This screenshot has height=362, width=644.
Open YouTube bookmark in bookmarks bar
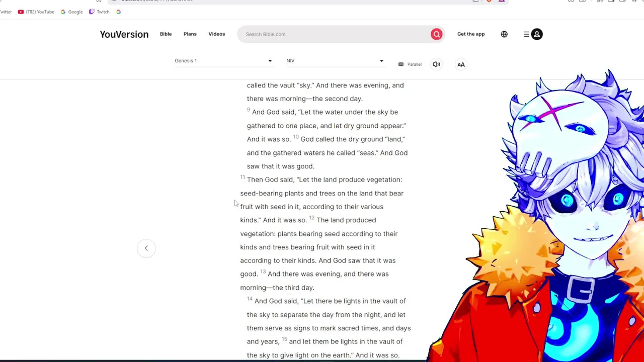click(36, 12)
